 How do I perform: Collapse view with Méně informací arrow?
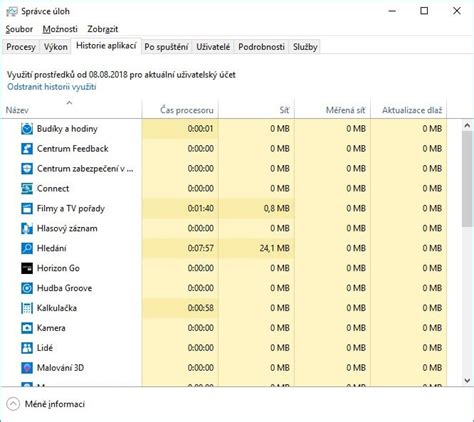point(13,404)
